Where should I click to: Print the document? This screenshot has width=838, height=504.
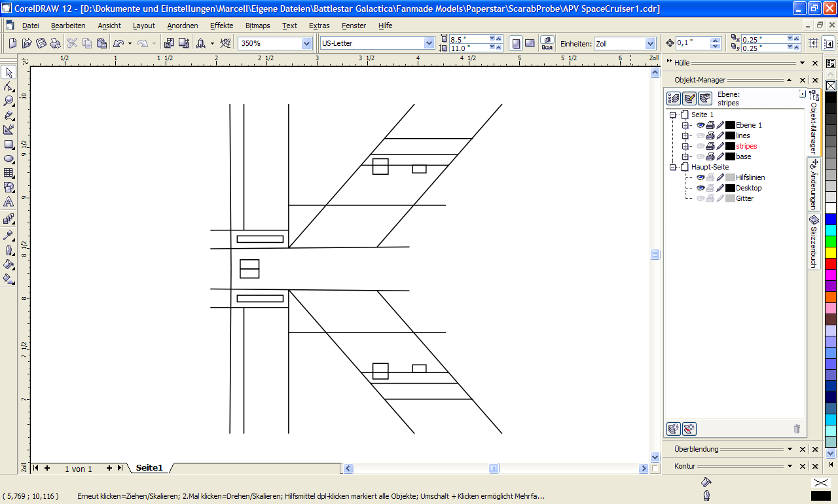click(56, 43)
